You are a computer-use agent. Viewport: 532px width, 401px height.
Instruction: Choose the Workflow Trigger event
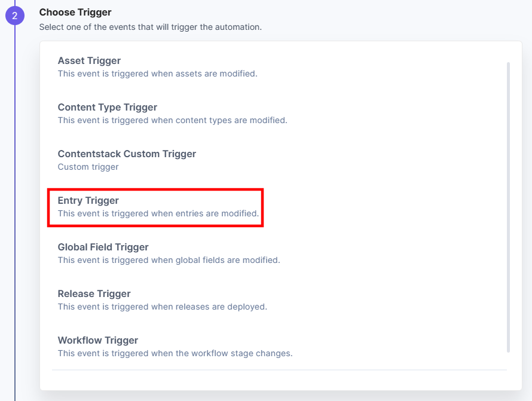click(97, 340)
